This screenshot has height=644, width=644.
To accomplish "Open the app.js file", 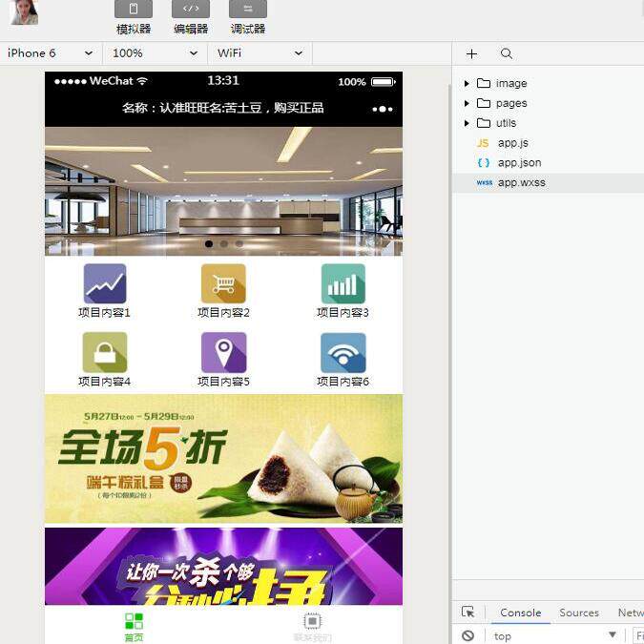I will [x=548, y=143].
